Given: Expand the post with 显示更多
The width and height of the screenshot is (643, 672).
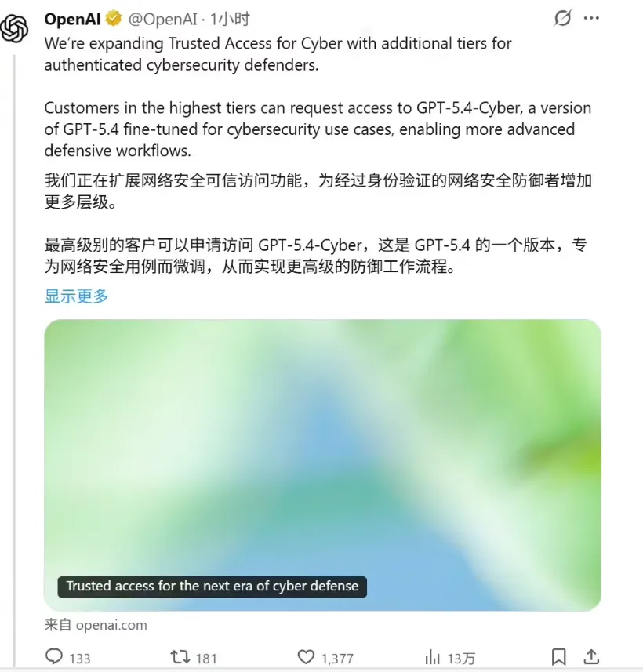Looking at the screenshot, I should [x=77, y=296].
